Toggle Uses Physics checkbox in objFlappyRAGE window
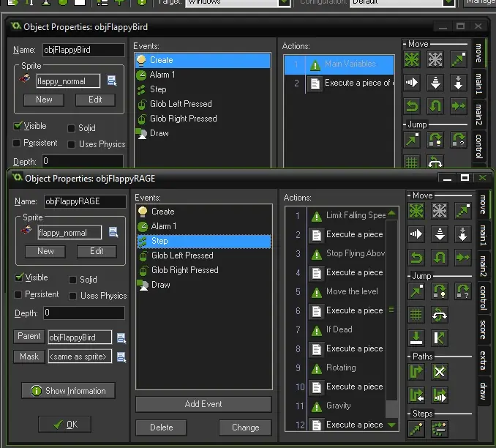The height and width of the screenshot is (448, 496). click(72, 296)
